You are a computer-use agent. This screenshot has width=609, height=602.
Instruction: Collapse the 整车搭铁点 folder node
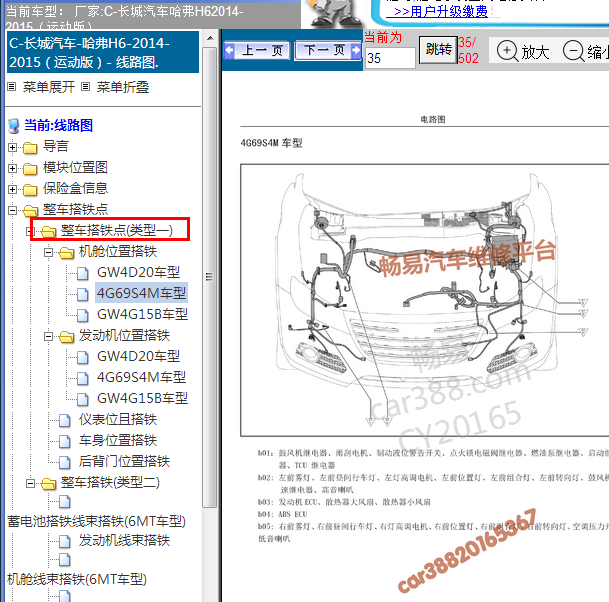pyautogui.click(x=12, y=210)
